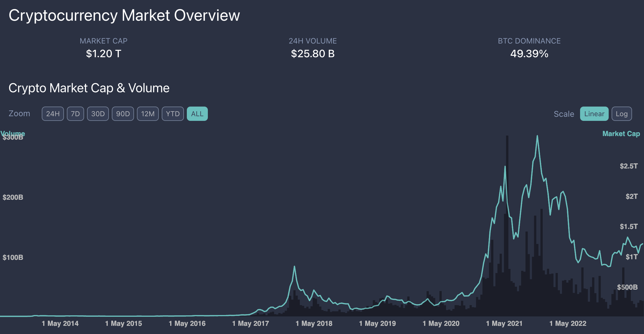Click the 1 May 2014 axis label
This screenshot has height=334, width=644.
[60, 323]
